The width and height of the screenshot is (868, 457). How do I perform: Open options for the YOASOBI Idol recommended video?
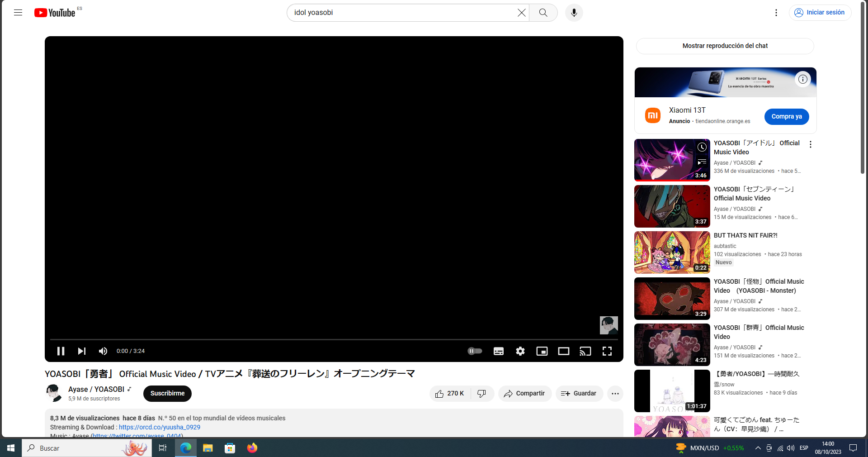(810, 144)
